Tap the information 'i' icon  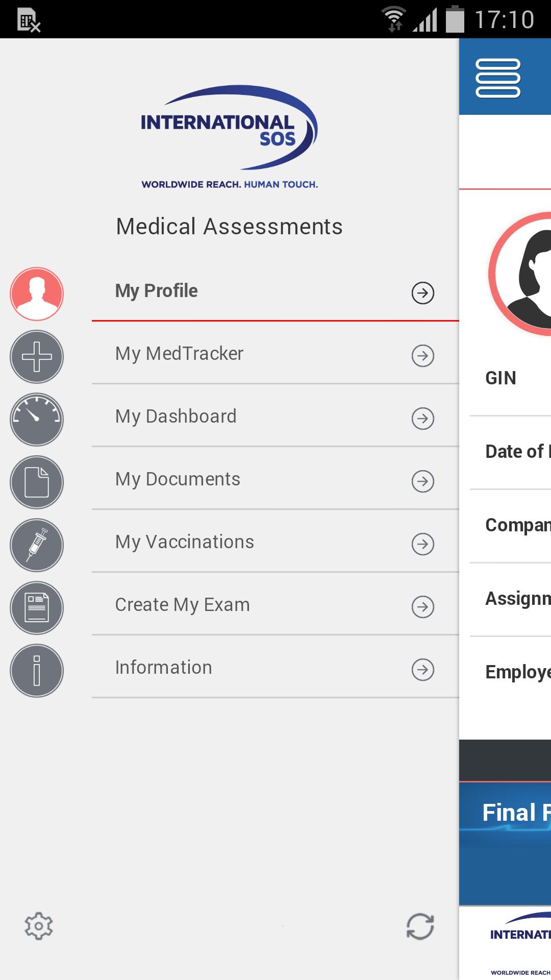[x=37, y=671]
